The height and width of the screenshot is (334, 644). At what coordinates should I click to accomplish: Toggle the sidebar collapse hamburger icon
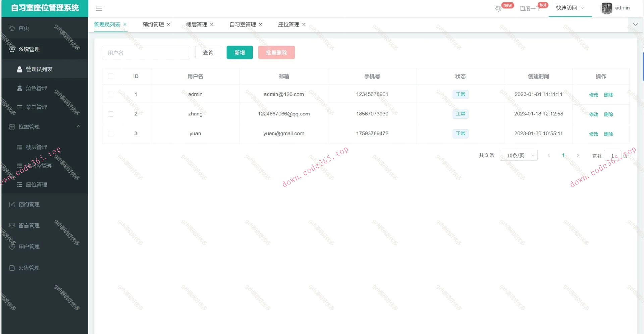pyautogui.click(x=99, y=8)
